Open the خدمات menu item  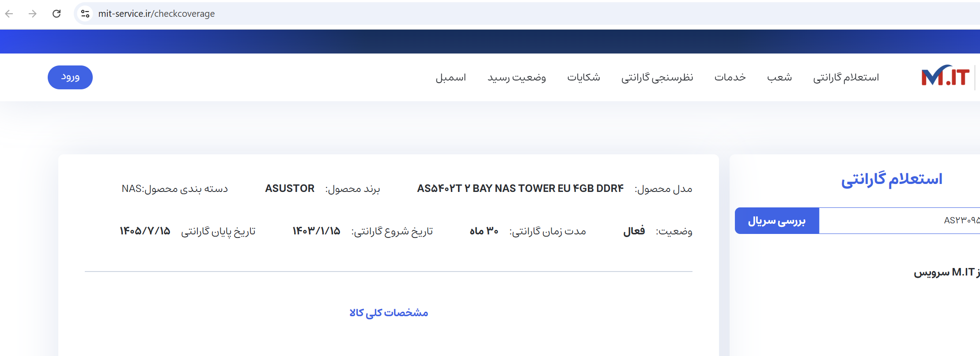click(x=730, y=77)
